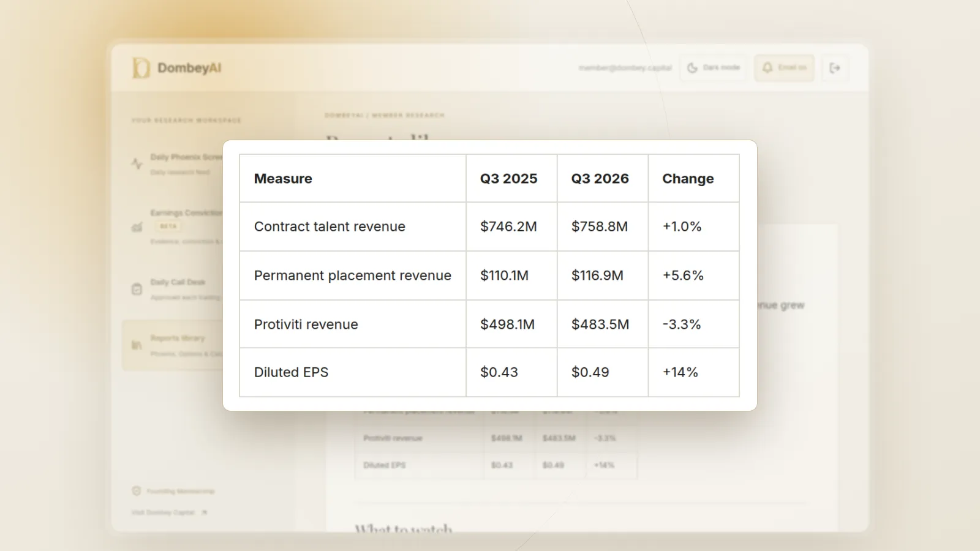Screen dimensions: 980x551
Task: Click the Reports library sidebar icon
Action: coord(137,345)
